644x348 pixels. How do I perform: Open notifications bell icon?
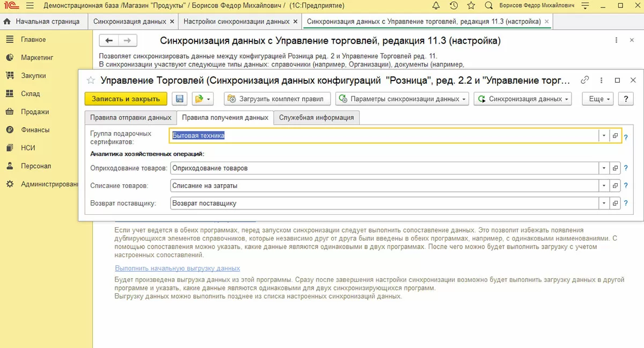click(x=436, y=6)
